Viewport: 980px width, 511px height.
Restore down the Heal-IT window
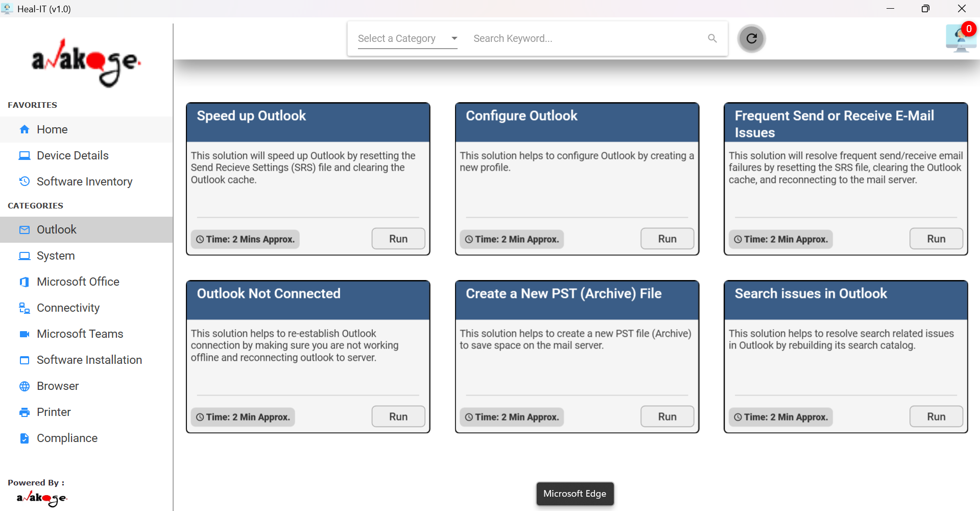[925, 9]
